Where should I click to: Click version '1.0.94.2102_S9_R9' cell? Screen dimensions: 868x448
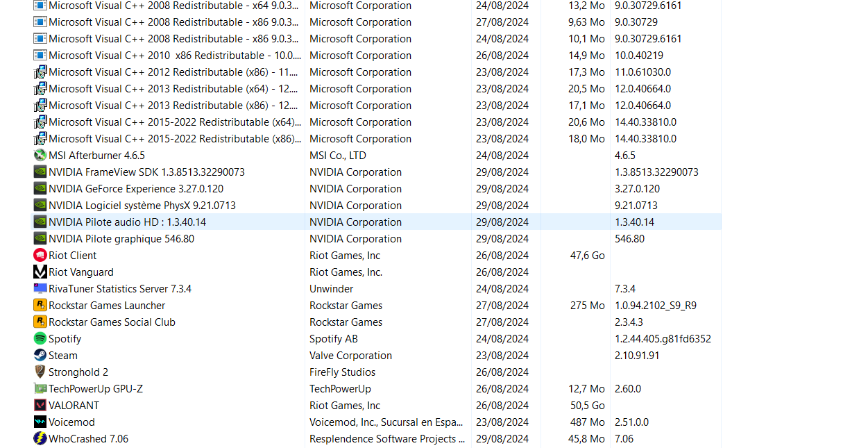click(x=656, y=306)
